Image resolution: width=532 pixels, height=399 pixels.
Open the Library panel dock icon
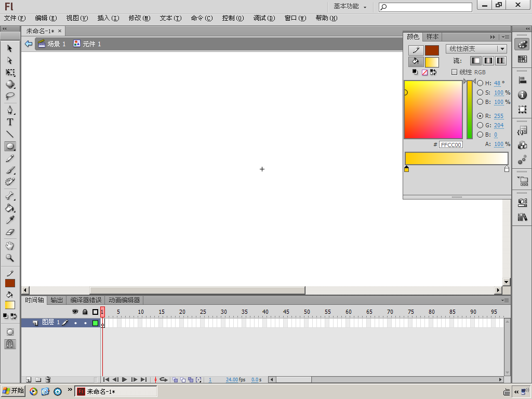pyautogui.click(x=522, y=217)
